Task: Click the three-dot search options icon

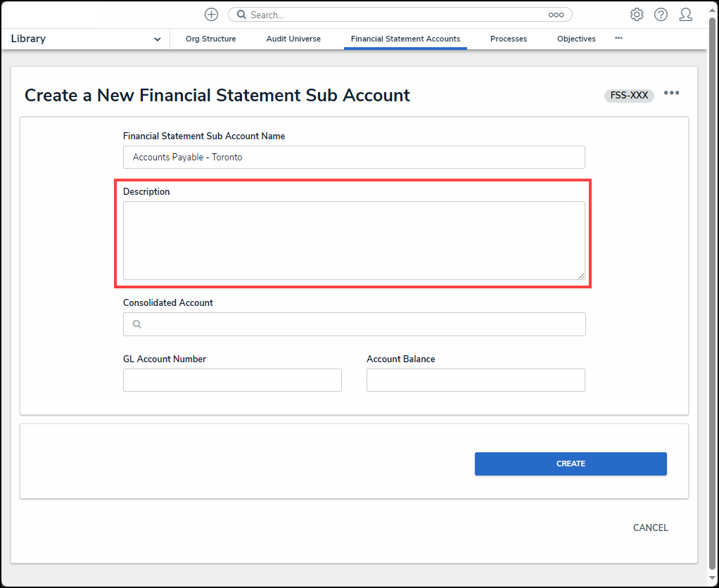Action: 556,15
